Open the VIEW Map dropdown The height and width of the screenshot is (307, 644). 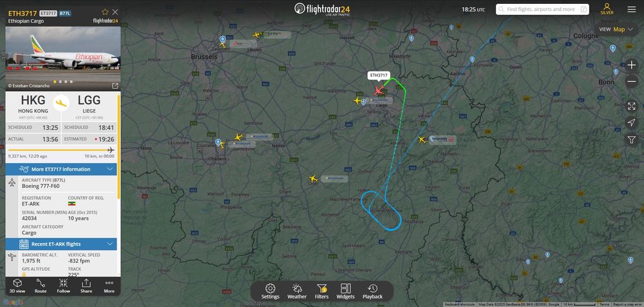point(616,29)
